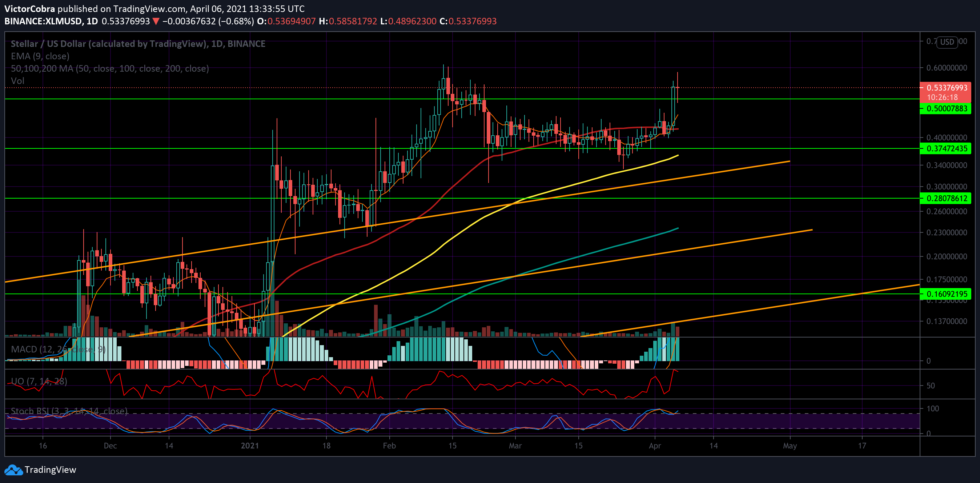Click the 2021 label on time axis
This screenshot has width=980, height=483.
tap(250, 446)
